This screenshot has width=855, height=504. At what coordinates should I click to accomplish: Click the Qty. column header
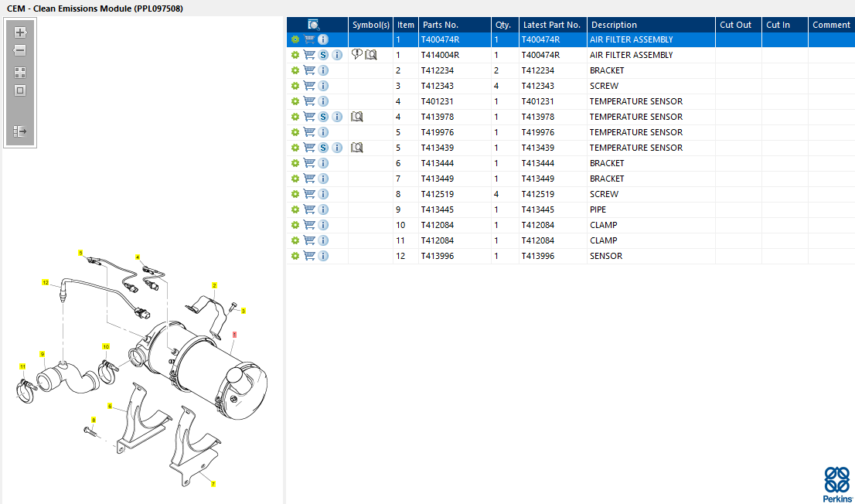pyautogui.click(x=504, y=25)
